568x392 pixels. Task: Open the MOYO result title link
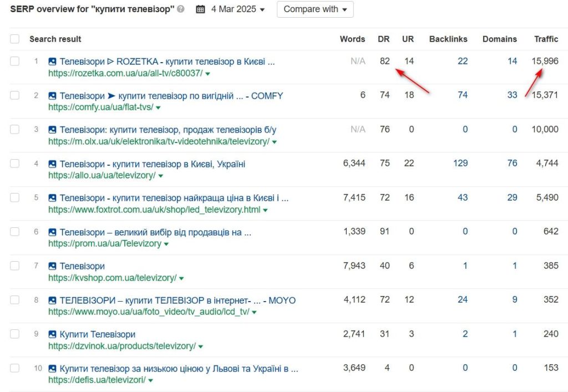(177, 301)
